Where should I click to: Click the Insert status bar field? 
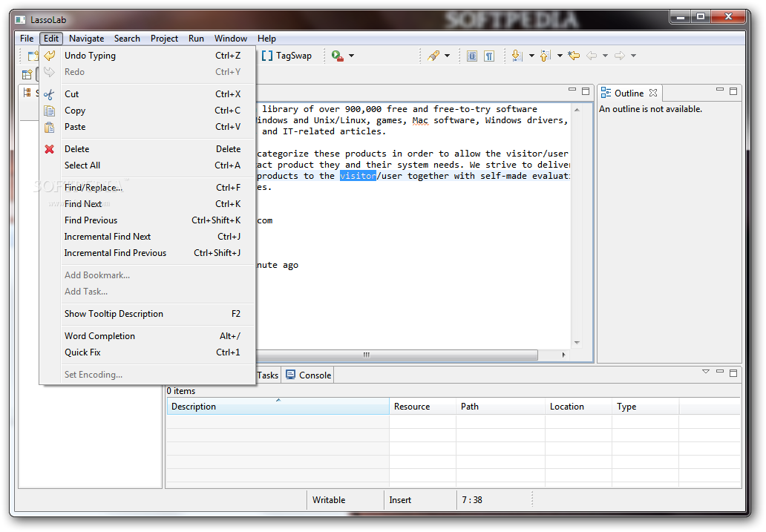pos(400,500)
